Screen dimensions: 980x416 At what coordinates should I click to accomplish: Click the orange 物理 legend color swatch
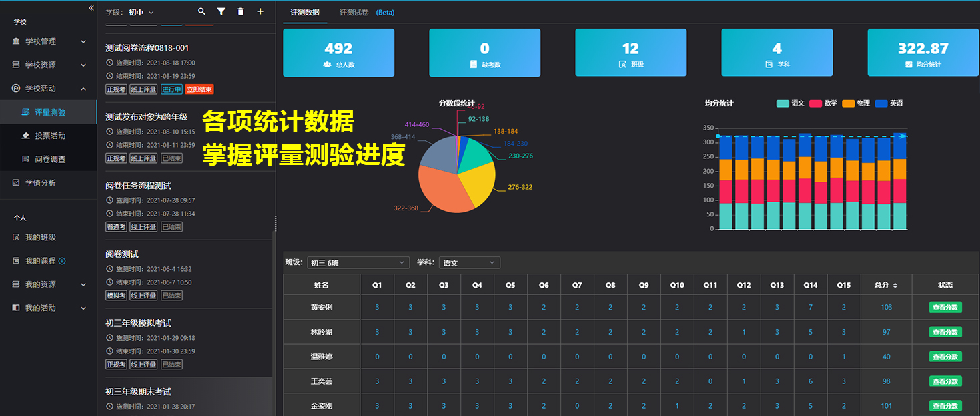coord(848,103)
